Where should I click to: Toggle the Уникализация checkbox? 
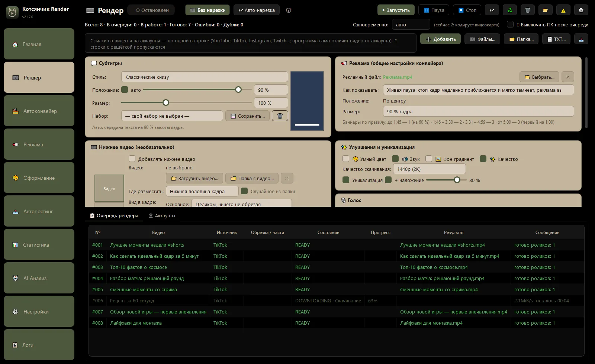346,180
